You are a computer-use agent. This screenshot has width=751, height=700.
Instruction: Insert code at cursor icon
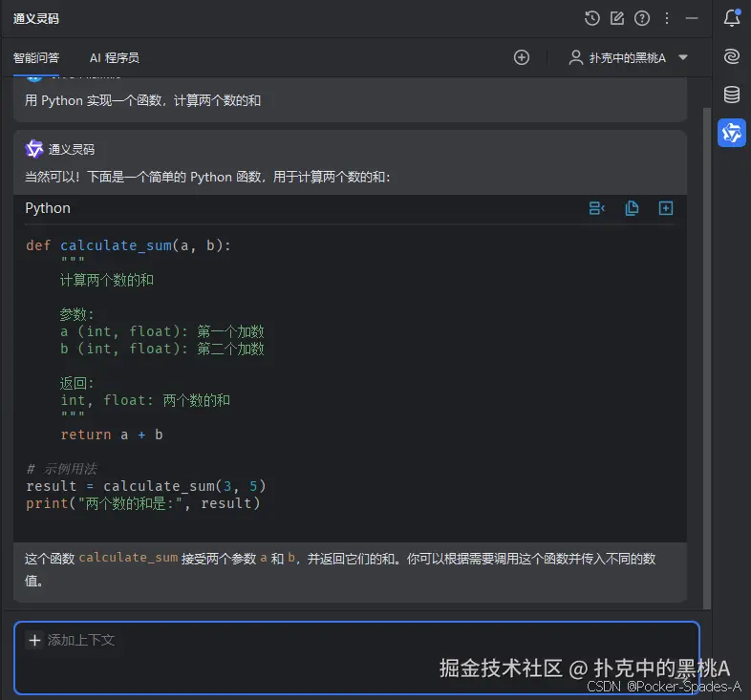pyautogui.click(x=597, y=208)
